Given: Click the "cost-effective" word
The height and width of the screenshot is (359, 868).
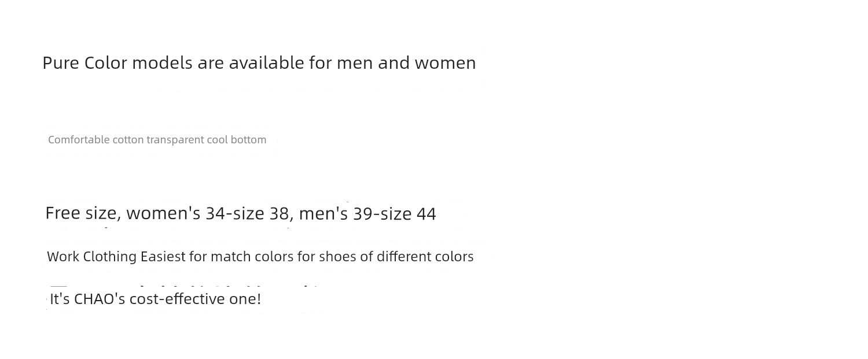Looking at the screenshot, I should 177,299.
